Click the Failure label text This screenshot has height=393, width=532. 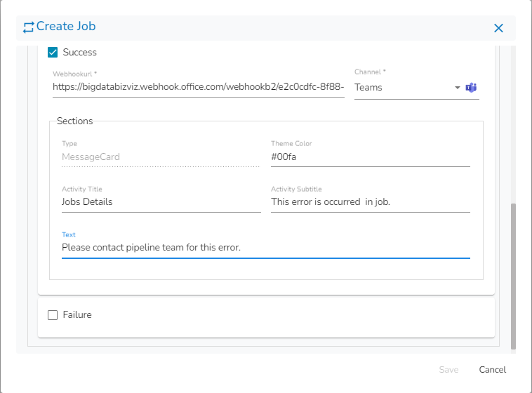pos(77,315)
